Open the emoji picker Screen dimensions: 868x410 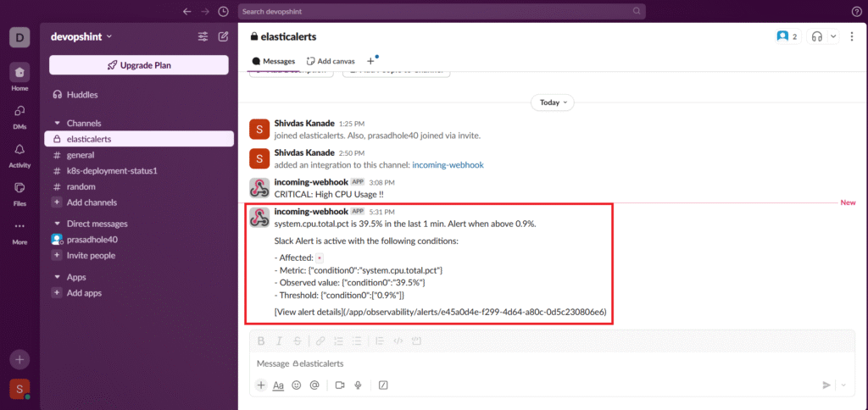pyautogui.click(x=296, y=385)
